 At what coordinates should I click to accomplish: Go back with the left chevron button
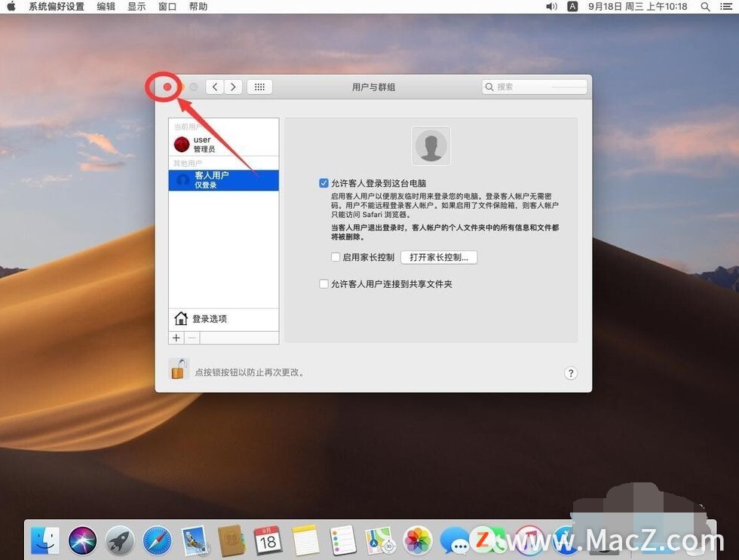click(x=215, y=87)
